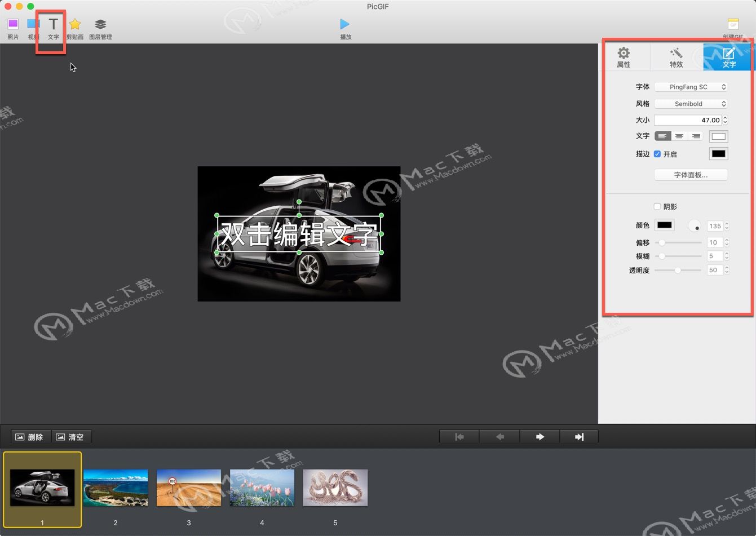Click the 偏移 value field 10

[715, 242]
